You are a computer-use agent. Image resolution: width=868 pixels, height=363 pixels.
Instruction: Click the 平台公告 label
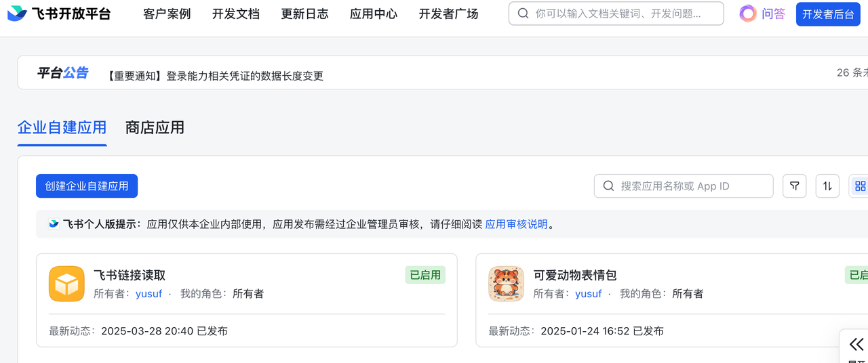[x=62, y=73]
